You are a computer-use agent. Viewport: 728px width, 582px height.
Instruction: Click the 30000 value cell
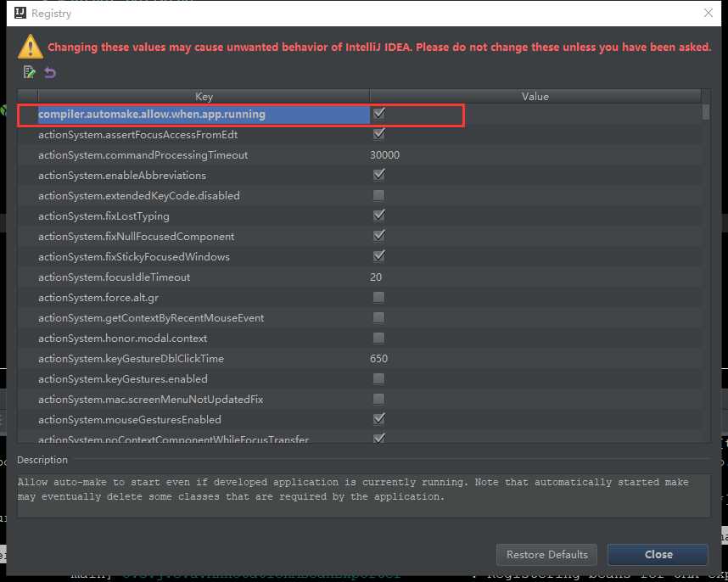tap(385, 155)
